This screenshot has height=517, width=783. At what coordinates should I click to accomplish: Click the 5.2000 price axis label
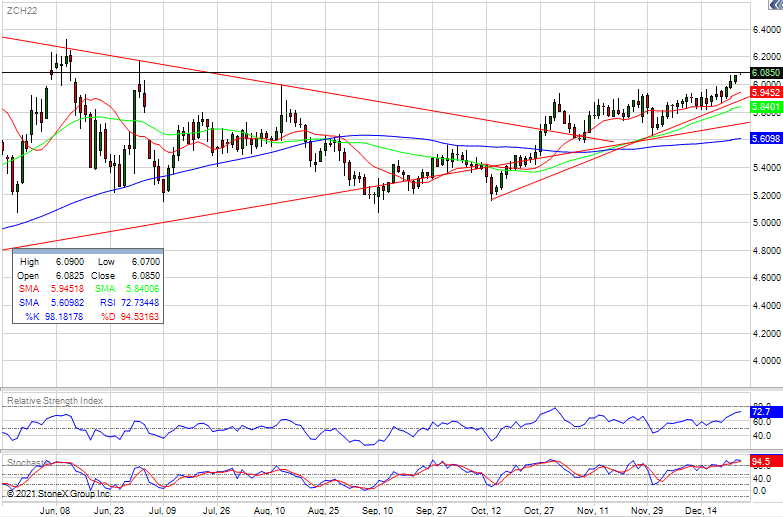pyautogui.click(x=767, y=195)
